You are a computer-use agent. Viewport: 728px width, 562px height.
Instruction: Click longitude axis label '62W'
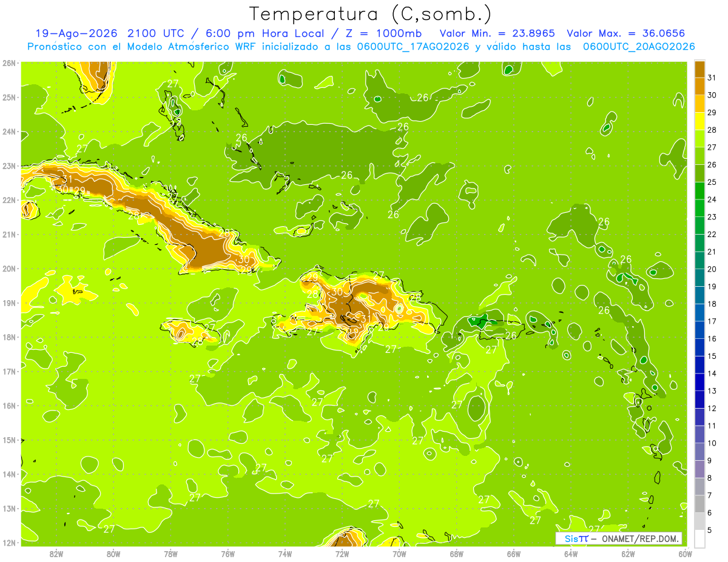(628, 554)
